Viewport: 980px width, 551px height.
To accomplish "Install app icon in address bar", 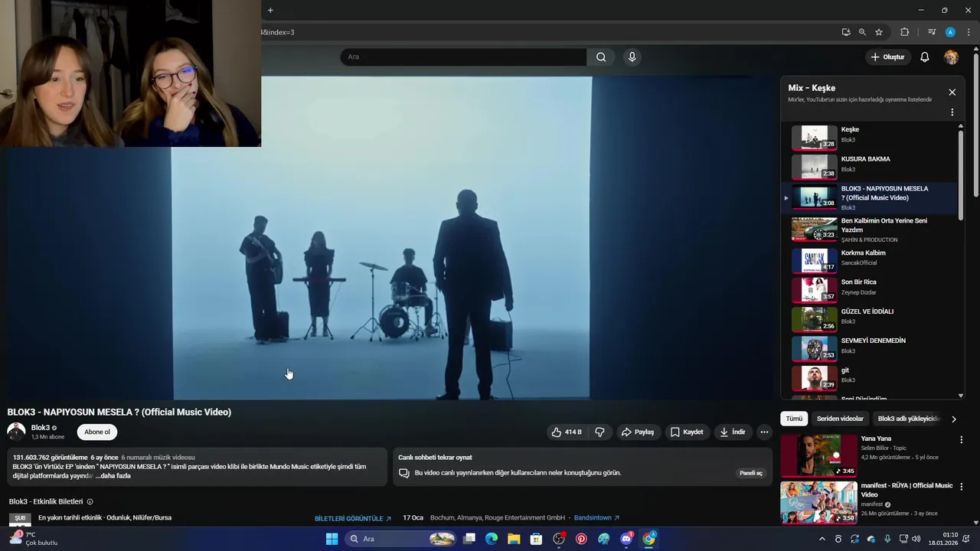I will point(846,32).
